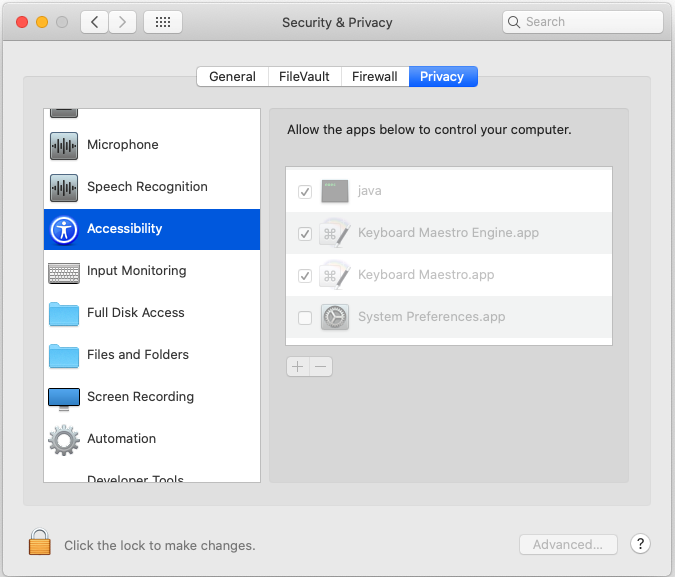Go back using the toolbar arrow
Image resolution: width=675 pixels, height=577 pixels.
[94, 22]
